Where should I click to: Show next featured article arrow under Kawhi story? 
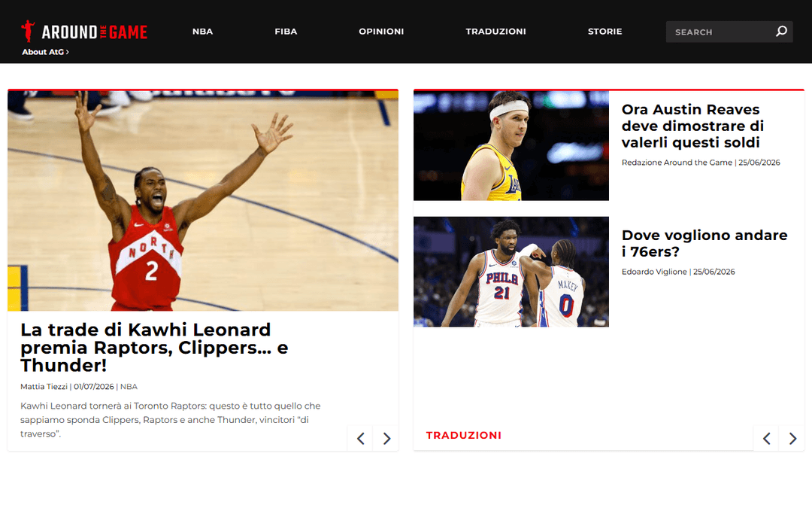click(x=386, y=439)
